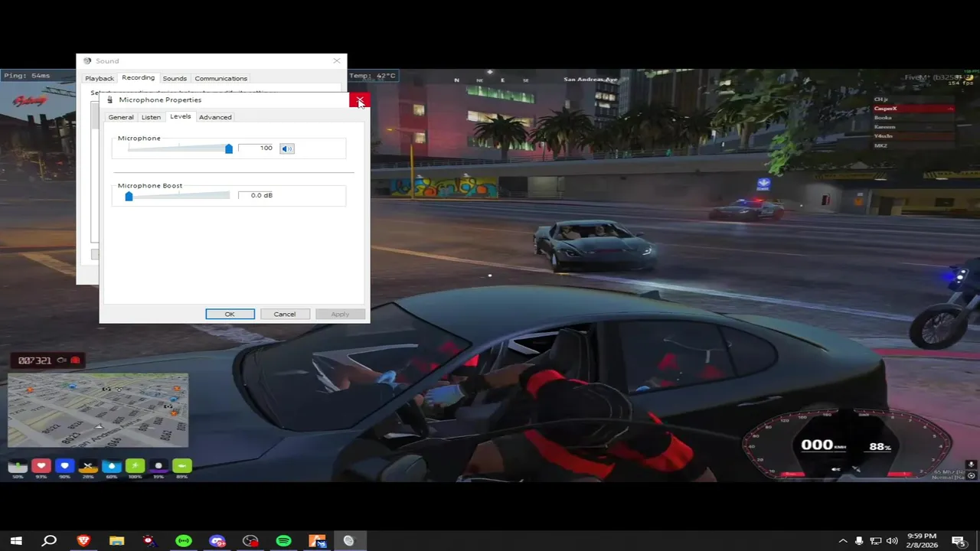Viewport: 980px width, 551px height.
Task: Click the Apply button in Microphone Properties
Action: 340,314
